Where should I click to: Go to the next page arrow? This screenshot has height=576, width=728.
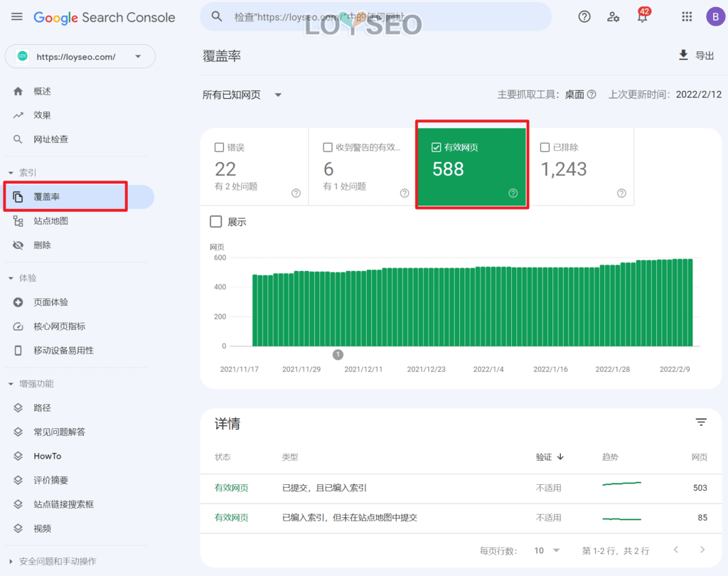702,550
